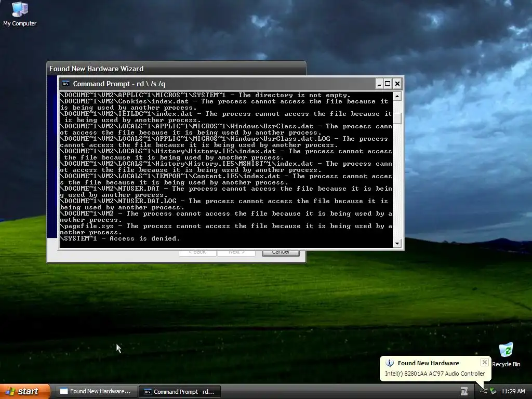Viewport: 532px width, 399px height.
Task: Click Cancel in Found New Hardware Wizard
Action: tap(281, 253)
